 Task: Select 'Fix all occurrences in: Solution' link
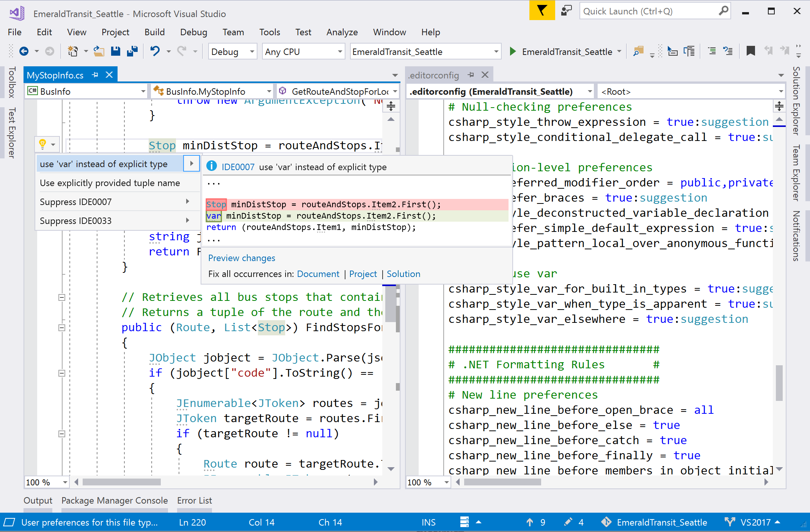tap(403, 273)
